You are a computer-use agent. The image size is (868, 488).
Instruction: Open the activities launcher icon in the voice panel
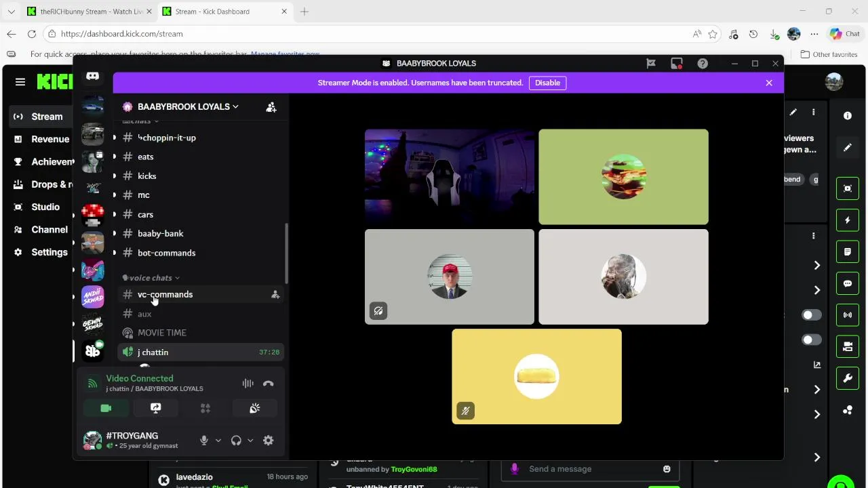pos(205,408)
